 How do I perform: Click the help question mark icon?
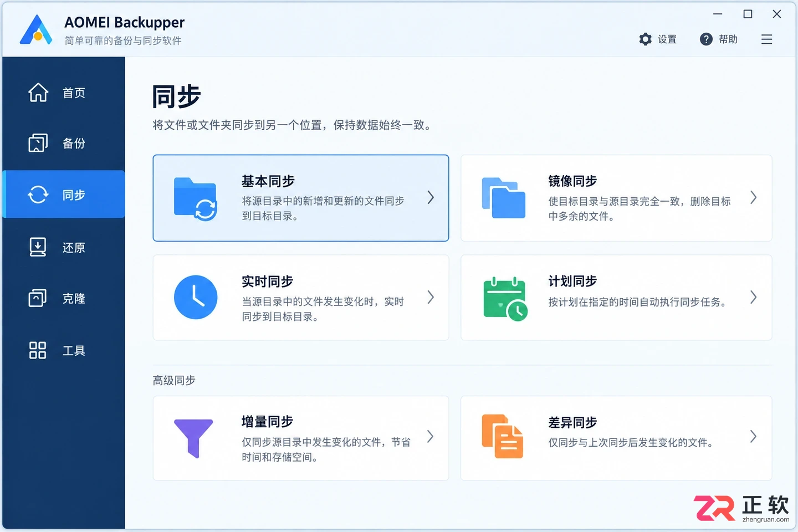[x=706, y=39]
